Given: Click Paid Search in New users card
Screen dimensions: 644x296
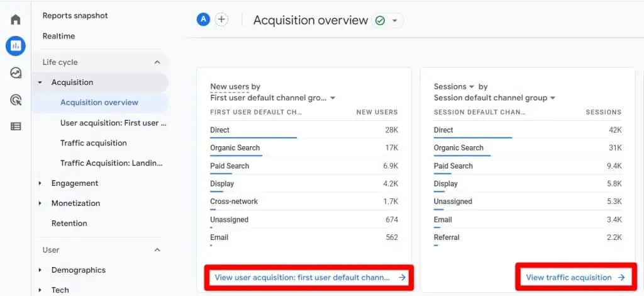Looking at the screenshot, I should [x=304, y=166].
